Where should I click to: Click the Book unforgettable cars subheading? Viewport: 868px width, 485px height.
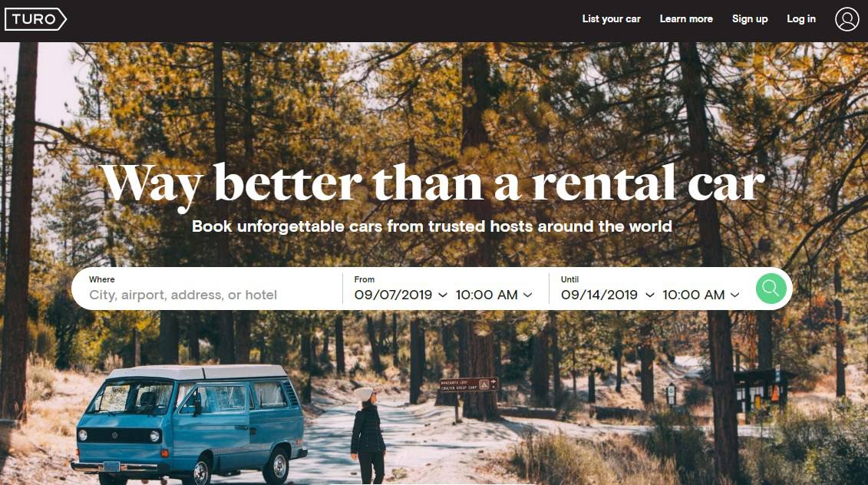[x=432, y=226]
